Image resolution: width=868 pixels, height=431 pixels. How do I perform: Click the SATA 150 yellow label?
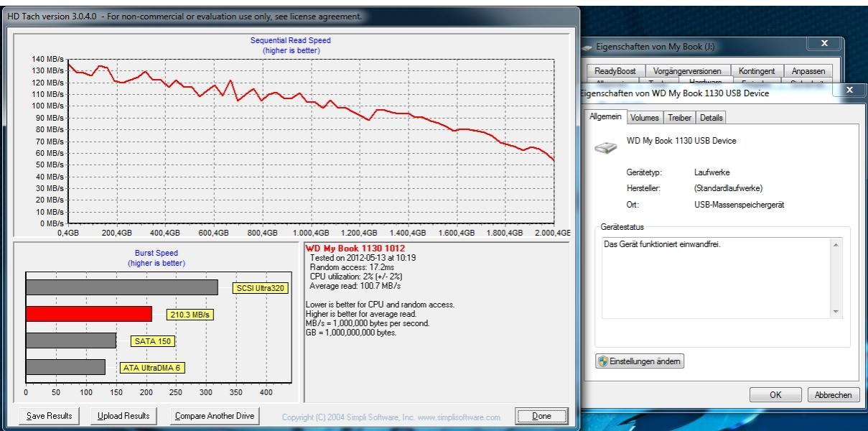[x=153, y=341]
